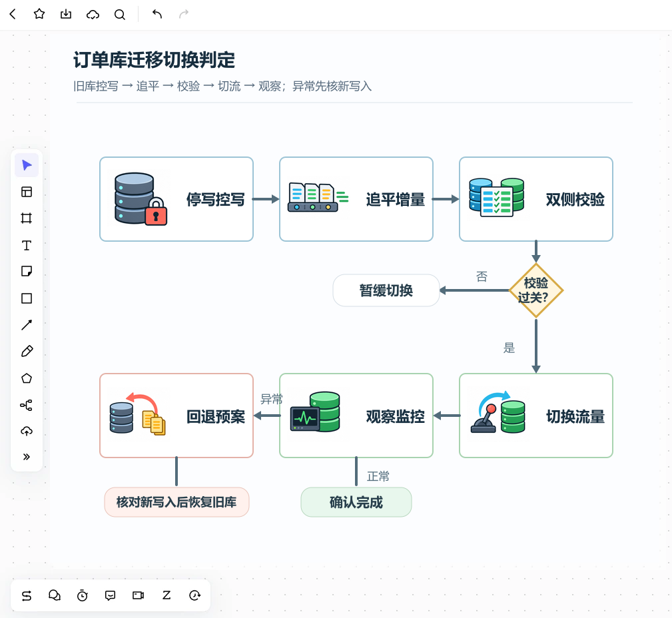Image resolution: width=672 pixels, height=618 pixels.
Task: Click the 核对新写入后恢复旧库 pill
Action: click(176, 502)
